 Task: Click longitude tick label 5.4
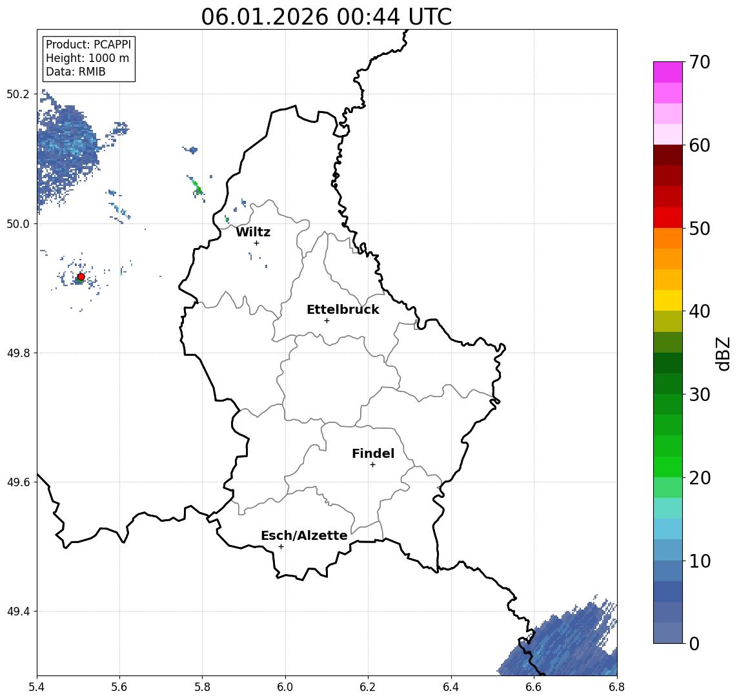click(37, 687)
